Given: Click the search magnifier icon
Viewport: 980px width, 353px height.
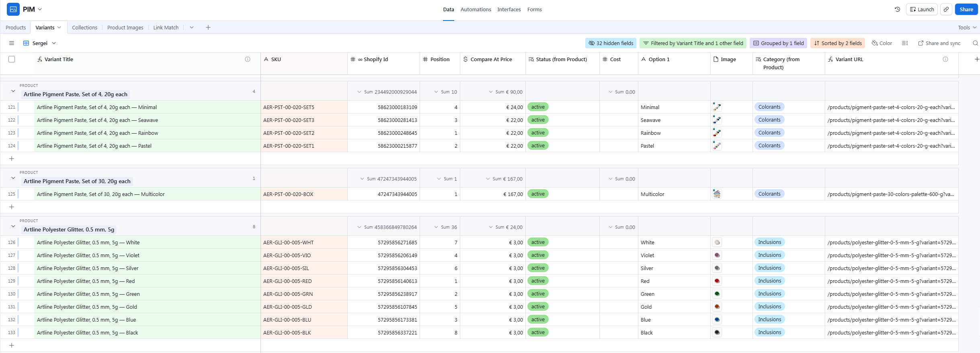Looking at the screenshot, I should (975, 43).
